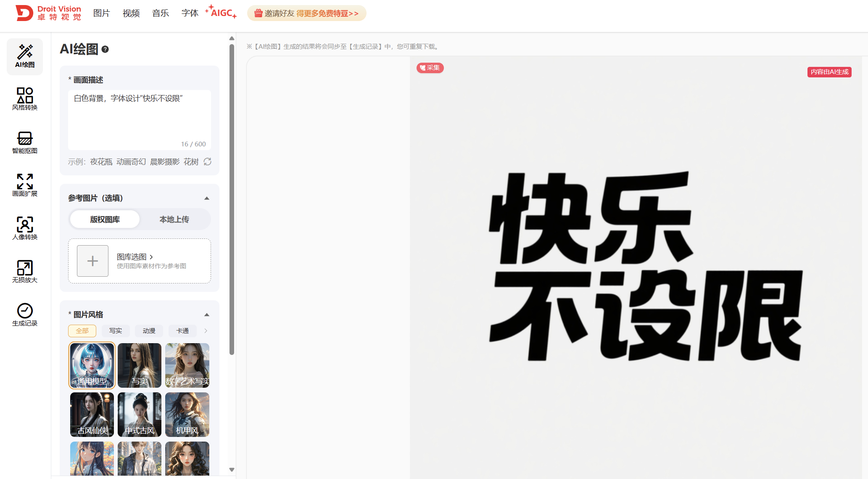The image size is (868, 479).
Task: Open the 视频 menu
Action: [x=131, y=13]
